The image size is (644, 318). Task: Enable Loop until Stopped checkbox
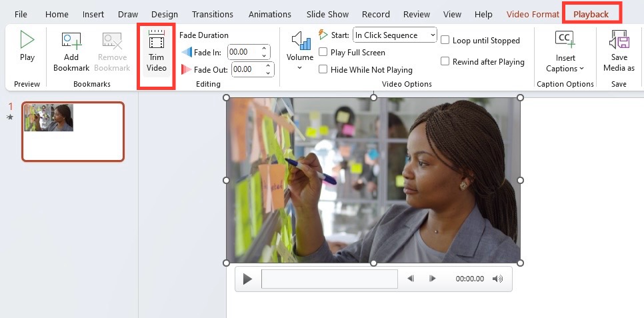(x=445, y=40)
